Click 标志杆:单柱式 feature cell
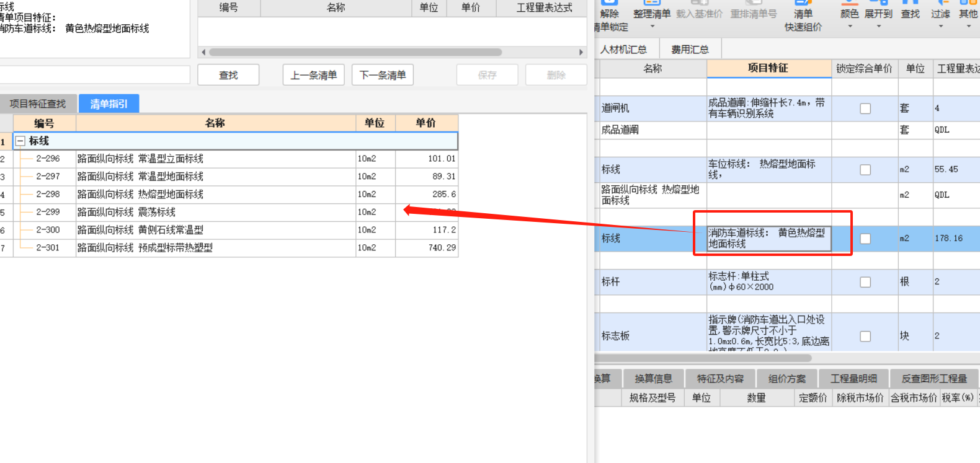 (769, 282)
